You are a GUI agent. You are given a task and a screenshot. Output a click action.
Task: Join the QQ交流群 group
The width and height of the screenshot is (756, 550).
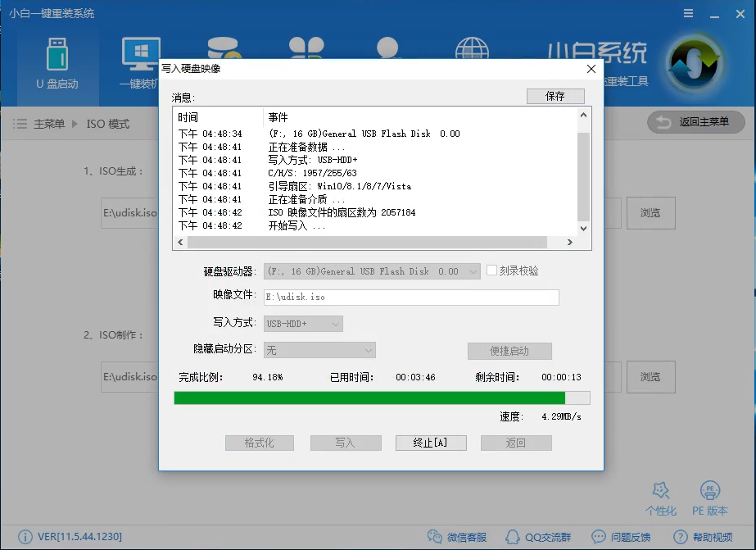pos(541,537)
